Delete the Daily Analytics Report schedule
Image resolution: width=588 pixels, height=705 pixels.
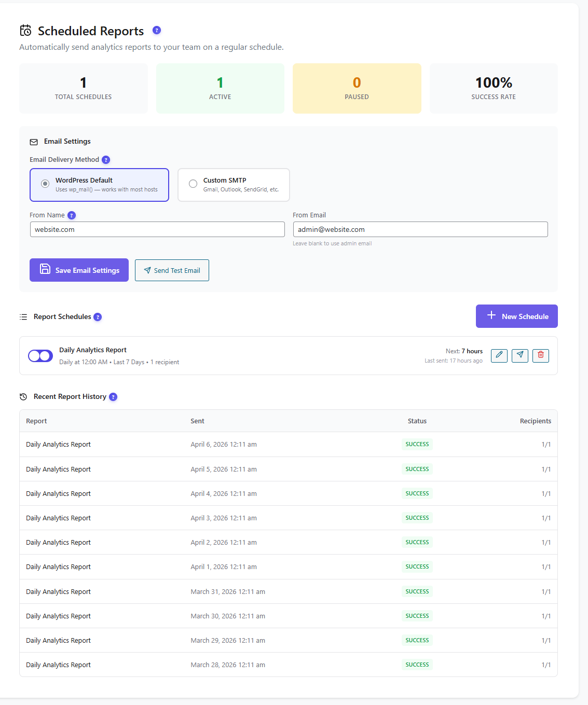pos(540,355)
